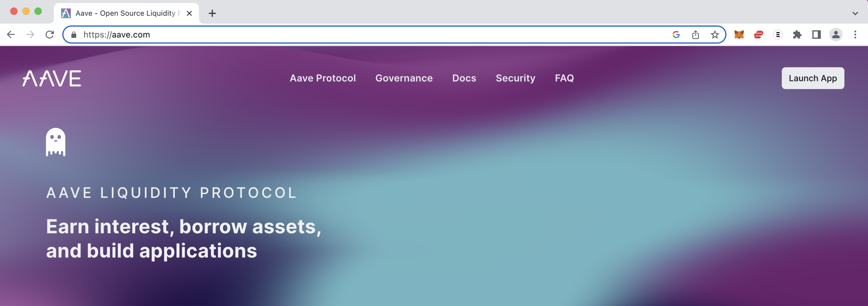
Task: Open the Aave Protocol nav link
Action: click(323, 78)
